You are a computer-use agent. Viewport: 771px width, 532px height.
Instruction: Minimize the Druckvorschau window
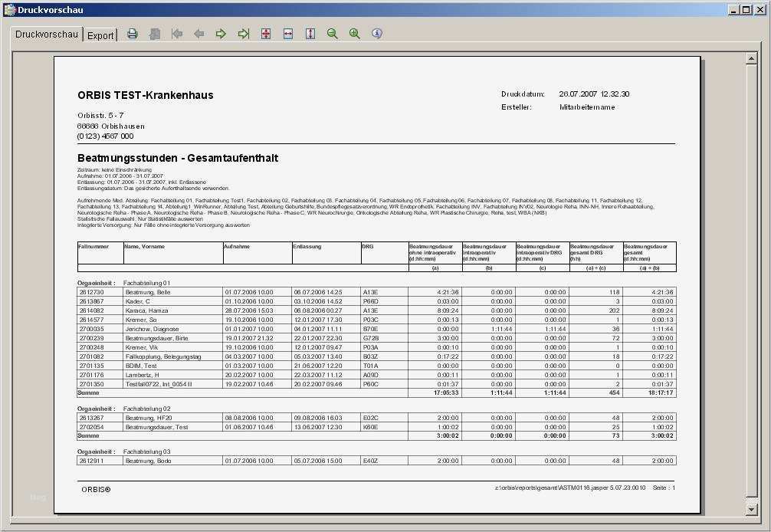click(x=735, y=10)
